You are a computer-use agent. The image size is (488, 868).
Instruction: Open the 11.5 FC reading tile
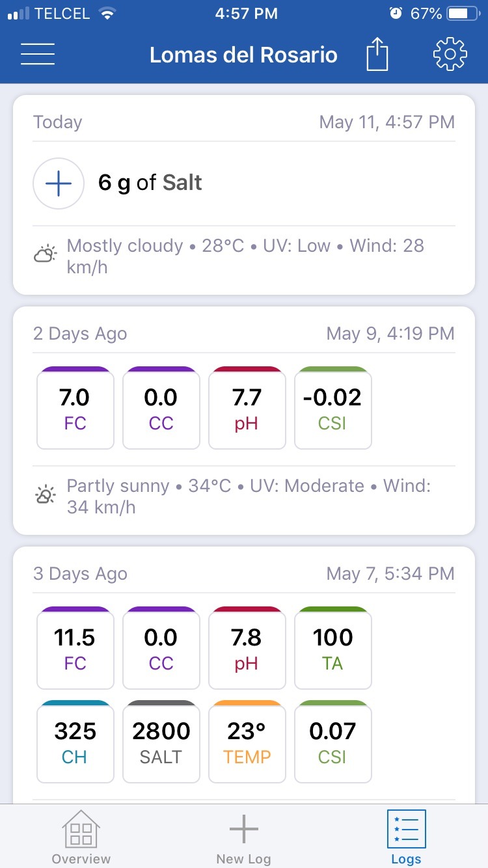(x=75, y=648)
